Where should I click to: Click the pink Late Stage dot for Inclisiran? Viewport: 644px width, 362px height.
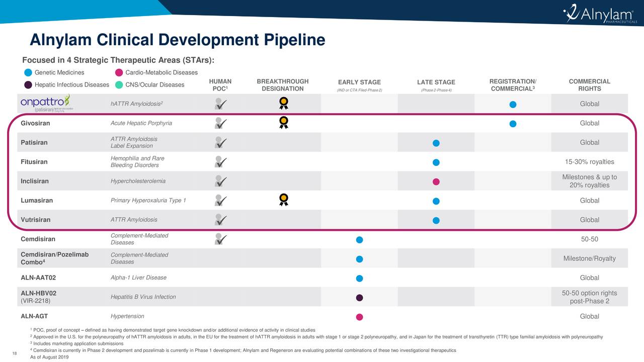point(436,182)
